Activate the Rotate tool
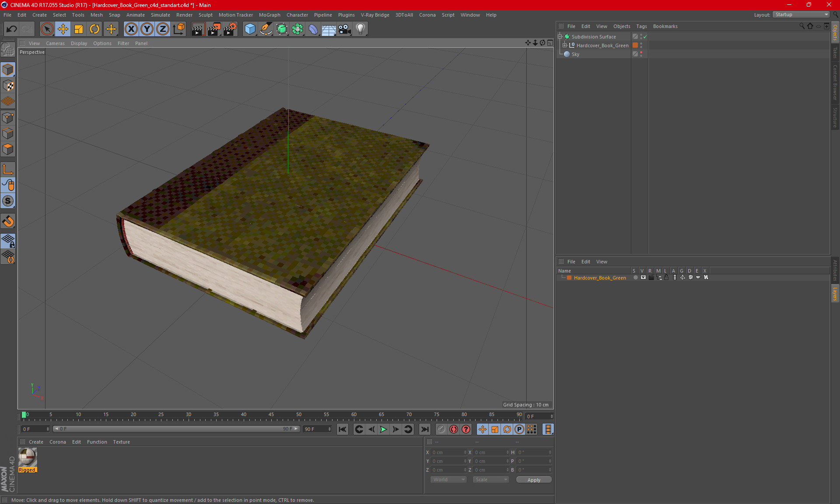This screenshot has height=504, width=840. click(x=94, y=29)
